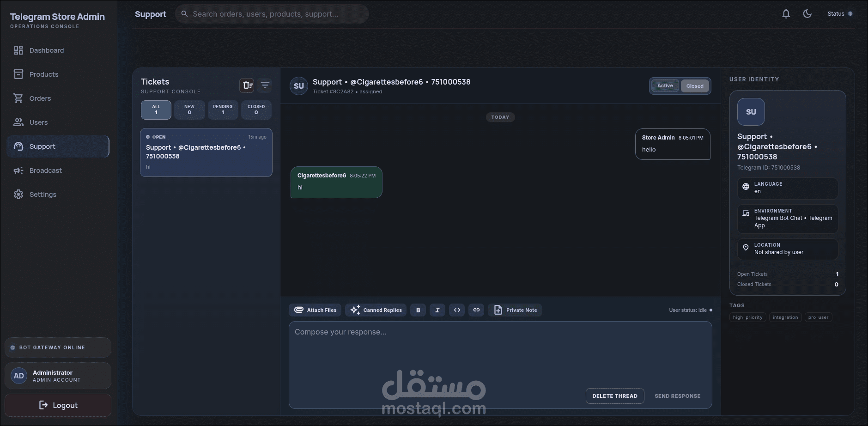The image size is (868, 426).
Task: Click the integration tag
Action: 785,317
